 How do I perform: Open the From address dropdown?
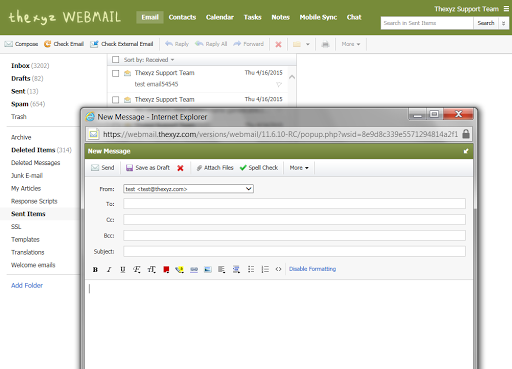click(x=188, y=189)
